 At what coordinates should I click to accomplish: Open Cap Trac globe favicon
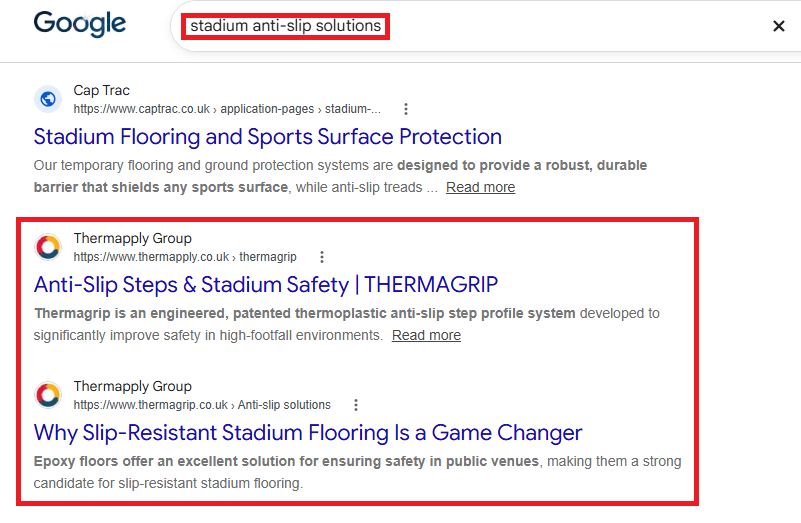point(48,99)
